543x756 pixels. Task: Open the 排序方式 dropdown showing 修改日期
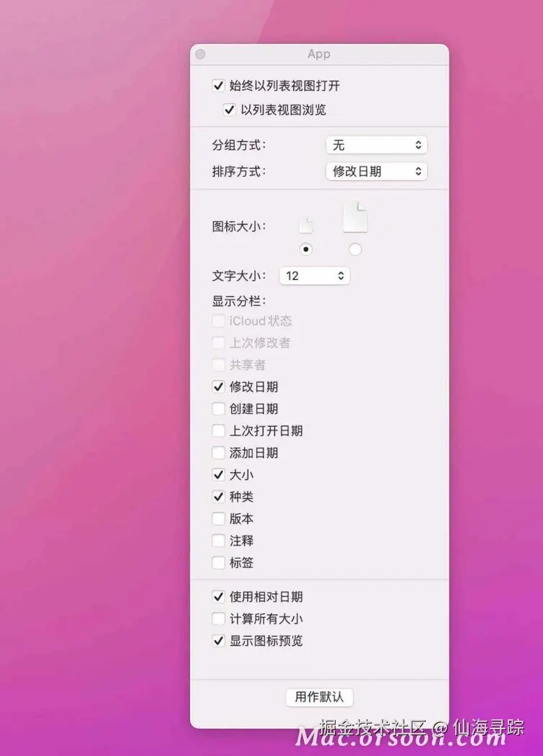[377, 171]
